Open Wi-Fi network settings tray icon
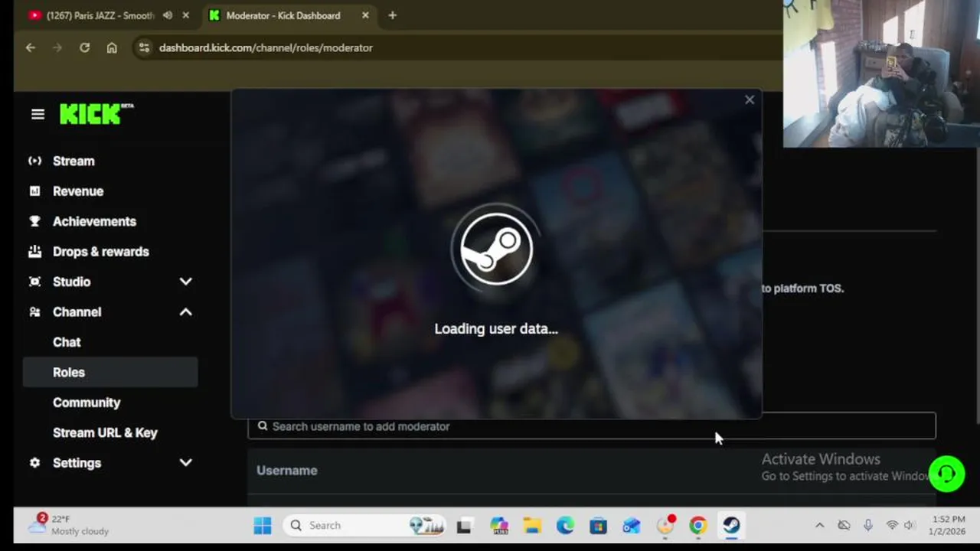The image size is (980, 551). 892,526
